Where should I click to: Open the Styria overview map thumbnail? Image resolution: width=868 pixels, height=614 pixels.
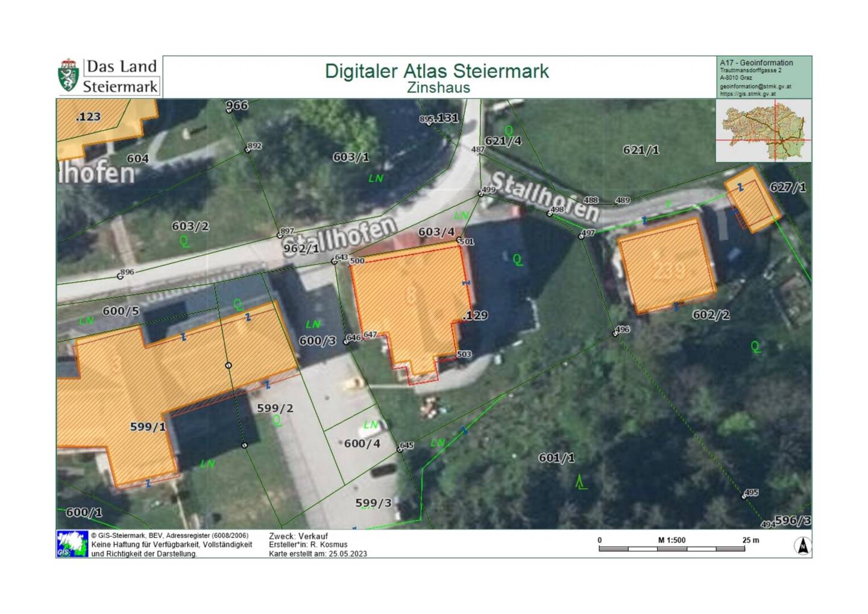pyautogui.click(x=764, y=131)
